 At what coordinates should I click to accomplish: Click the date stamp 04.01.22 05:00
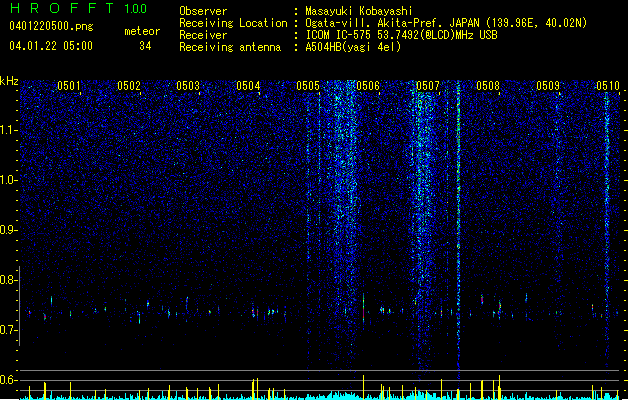[x=51, y=46]
